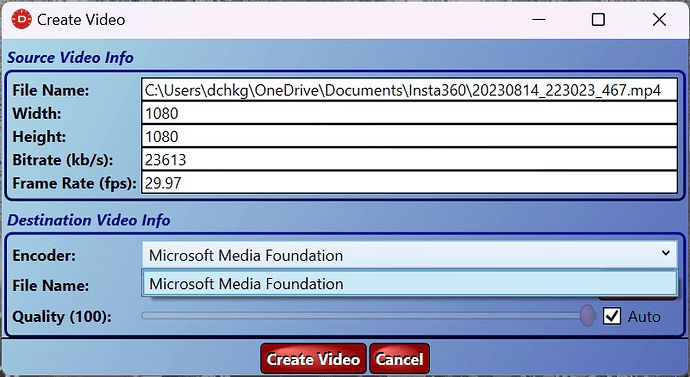Click the Bitrate (kb/s) label
Image resolution: width=690 pixels, height=377 pixels.
[63, 160]
